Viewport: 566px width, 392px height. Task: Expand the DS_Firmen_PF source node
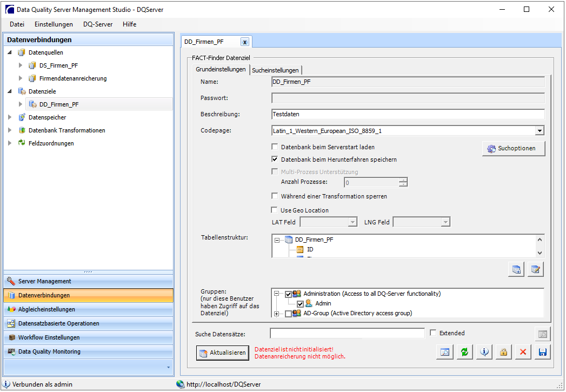[21, 65]
